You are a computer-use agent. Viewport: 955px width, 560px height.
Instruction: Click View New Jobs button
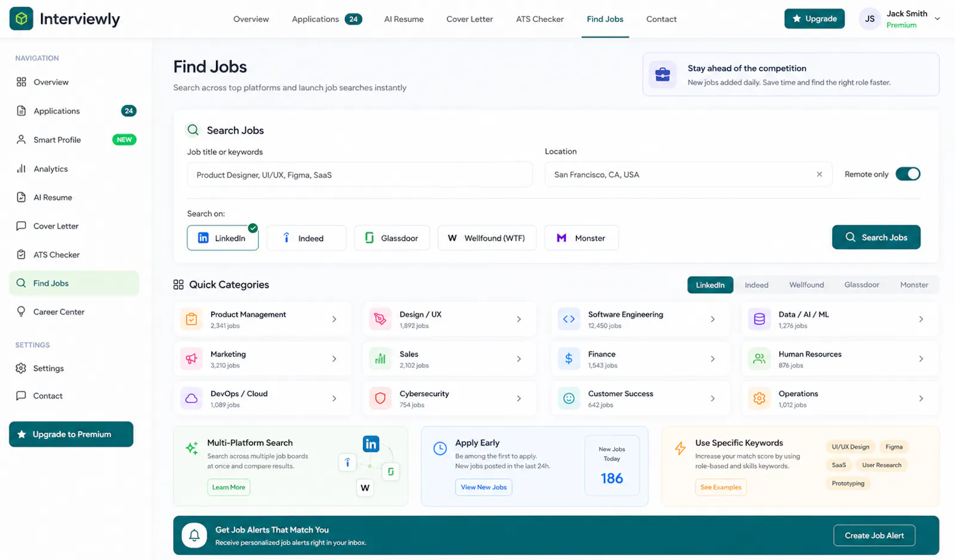[483, 487]
